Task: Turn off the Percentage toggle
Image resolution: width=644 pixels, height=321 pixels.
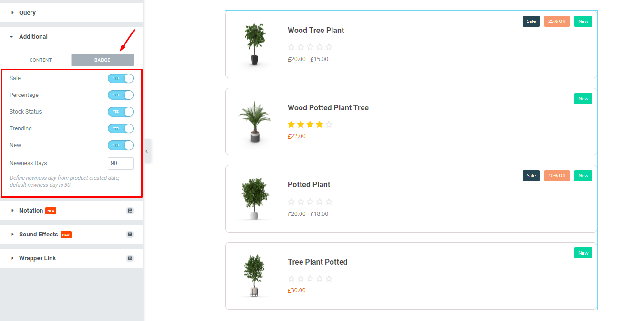Action: tap(121, 95)
